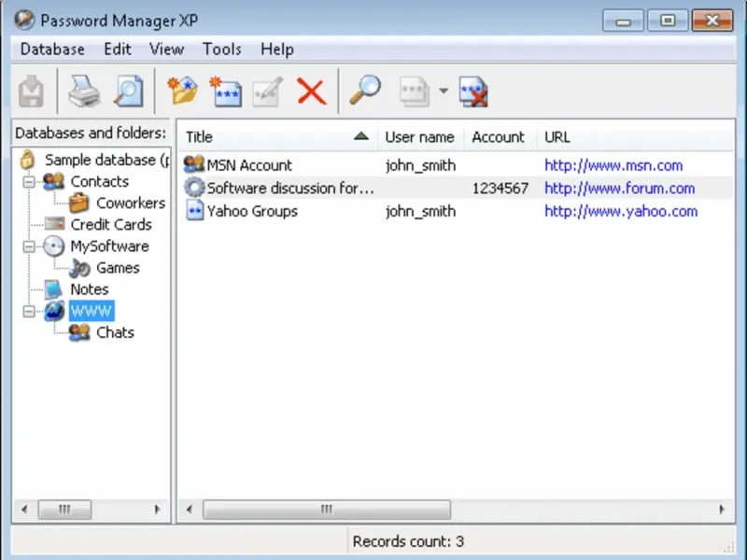Image resolution: width=747 pixels, height=560 pixels.
Task: Click the WWW globe icon
Action: pyautogui.click(x=54, y=311)
